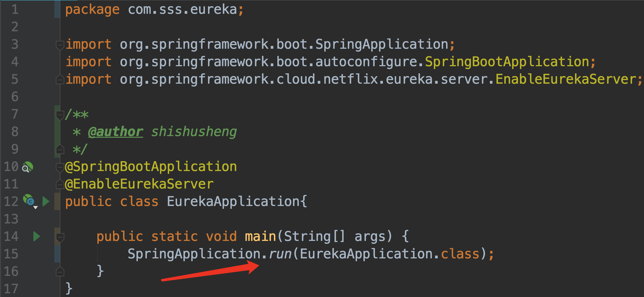Click the EurekaApplication class name declaration
Screen dimensions: 644x297
233,202
